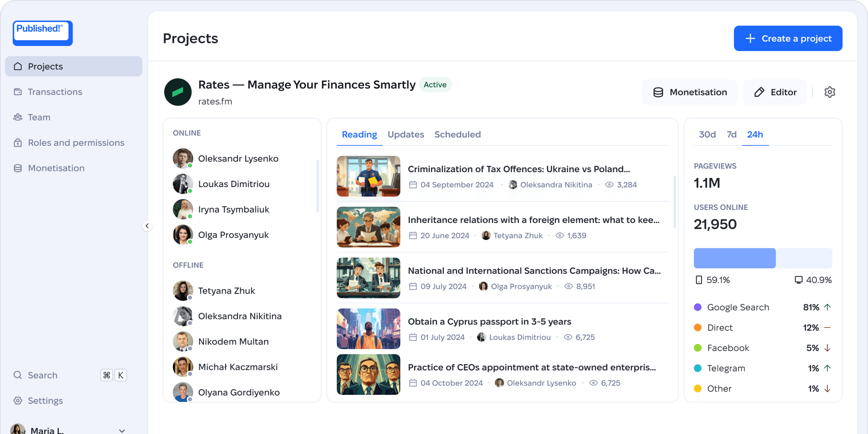Open the Editor button
The height and width of the screenshot is (434, 868).
pyautogui.click(x=775, y=92)
